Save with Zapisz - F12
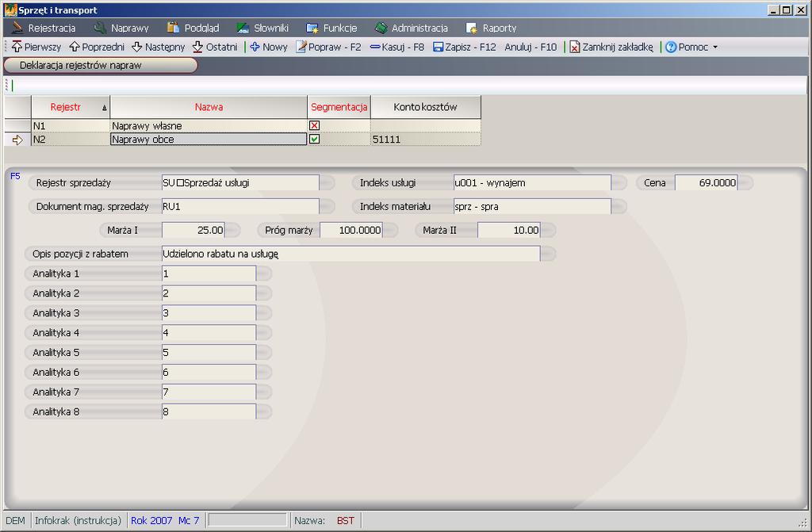Viewport: 812px width, 532px height. click(x=465, y=47)
